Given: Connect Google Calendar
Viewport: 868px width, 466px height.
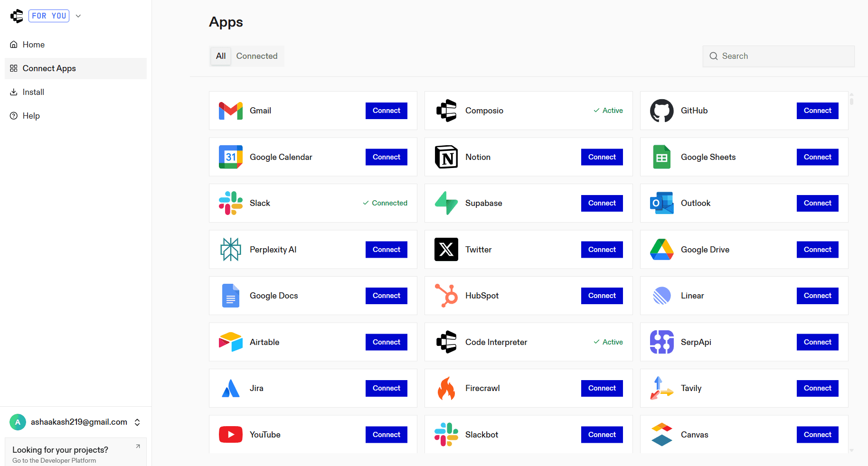Looking at the screenshot, I should (387, 157).
